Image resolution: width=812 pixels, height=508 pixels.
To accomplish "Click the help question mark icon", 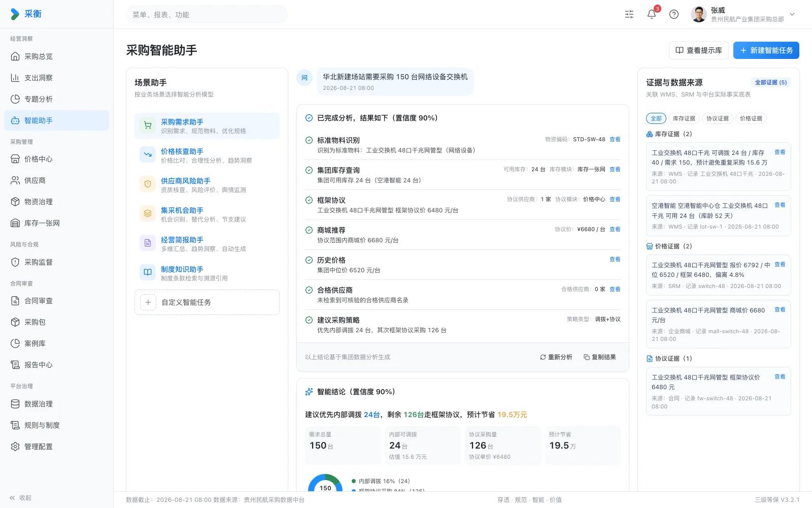I will pos(674,14).
